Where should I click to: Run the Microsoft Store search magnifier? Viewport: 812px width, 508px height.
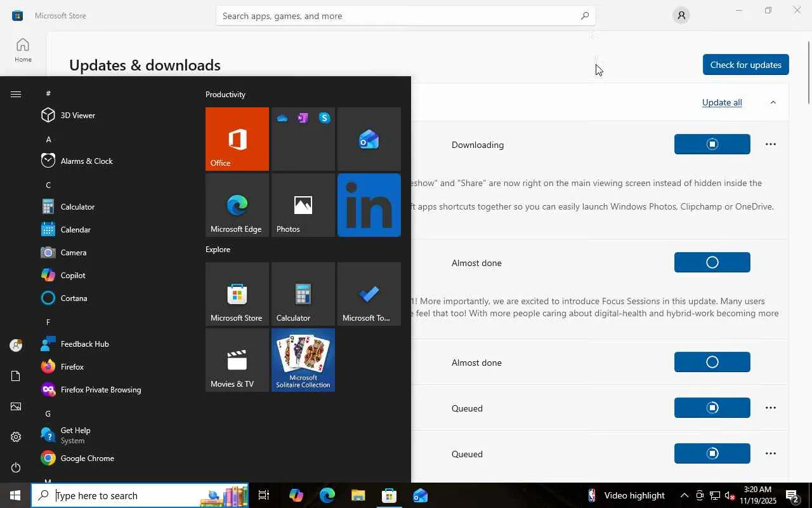[x=585, y=16]
